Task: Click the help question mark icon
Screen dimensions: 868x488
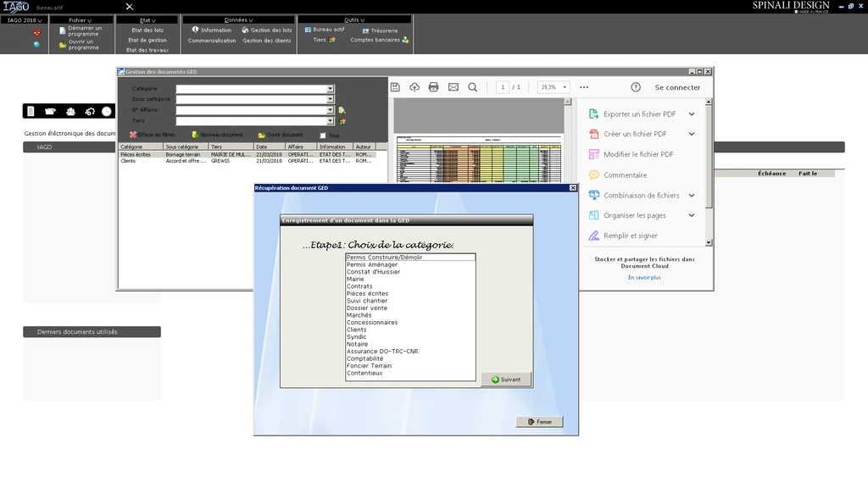Action: pyautogui.click(x=636, y=87)
